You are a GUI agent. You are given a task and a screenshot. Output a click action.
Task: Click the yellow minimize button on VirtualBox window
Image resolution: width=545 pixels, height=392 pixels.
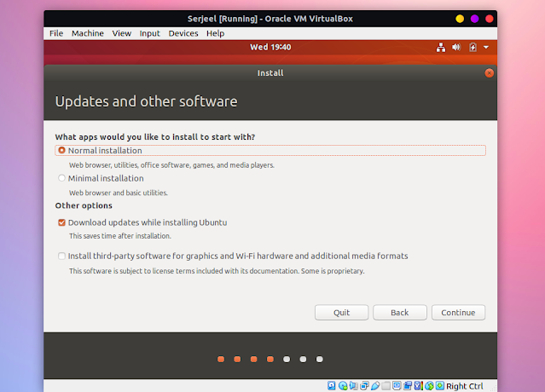(x=460, y=19)
